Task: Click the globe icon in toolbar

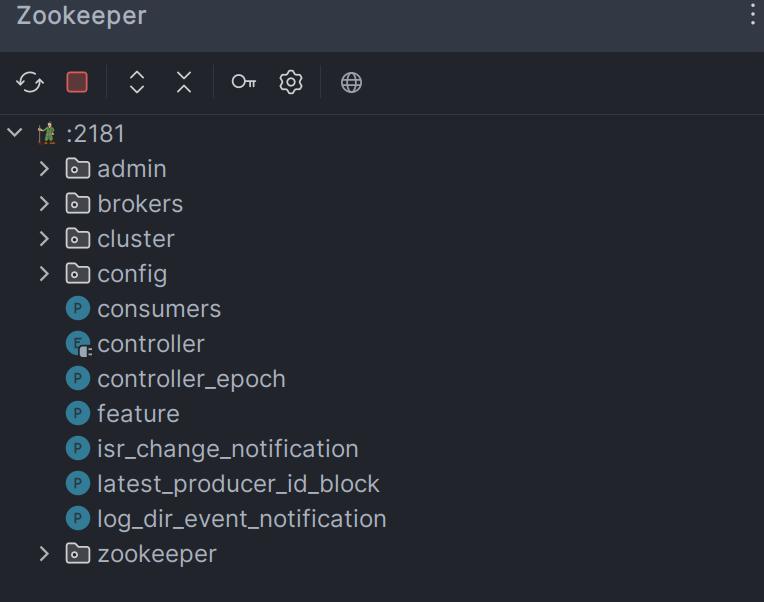Action: click(351, 82)
